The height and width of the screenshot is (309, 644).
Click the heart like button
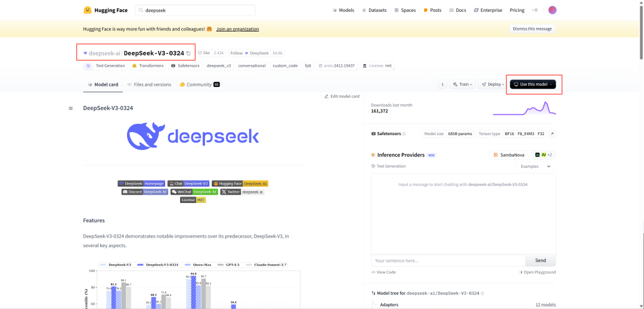[204, 53]
